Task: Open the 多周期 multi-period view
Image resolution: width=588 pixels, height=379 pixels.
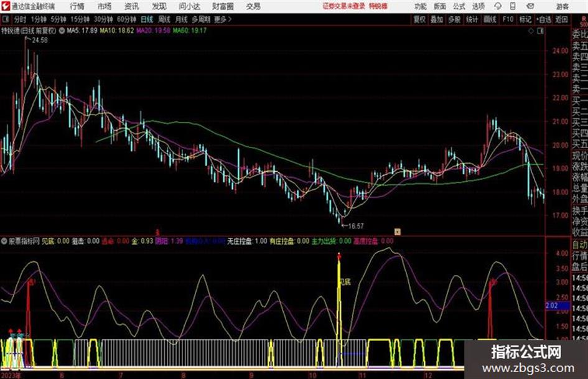Action: [x=201, y=19]
